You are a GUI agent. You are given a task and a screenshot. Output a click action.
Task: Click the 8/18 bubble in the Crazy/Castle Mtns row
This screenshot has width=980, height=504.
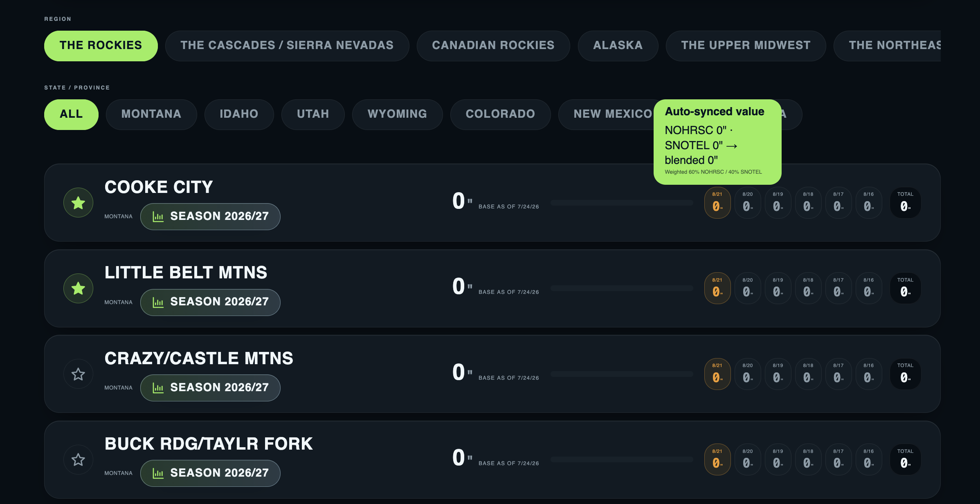[x=808, y=374]
